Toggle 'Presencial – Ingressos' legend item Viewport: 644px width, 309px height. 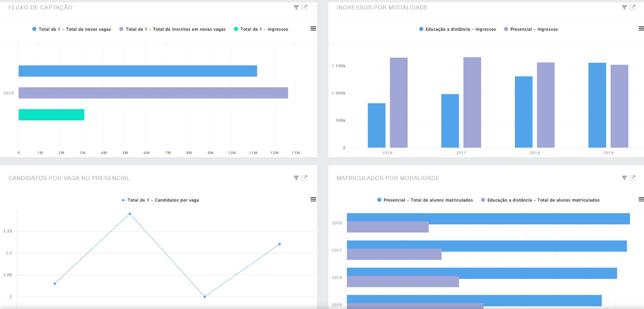(x=531, y=29)
